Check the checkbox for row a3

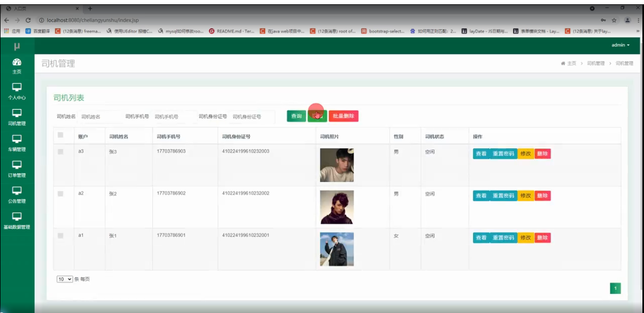click(60, 152)
